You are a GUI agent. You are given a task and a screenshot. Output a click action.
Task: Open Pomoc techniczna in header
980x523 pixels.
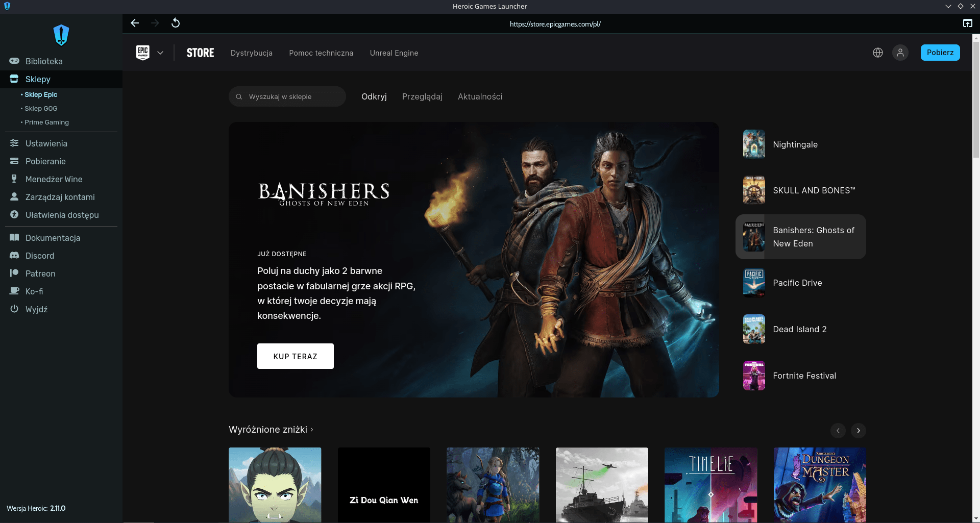321,53
